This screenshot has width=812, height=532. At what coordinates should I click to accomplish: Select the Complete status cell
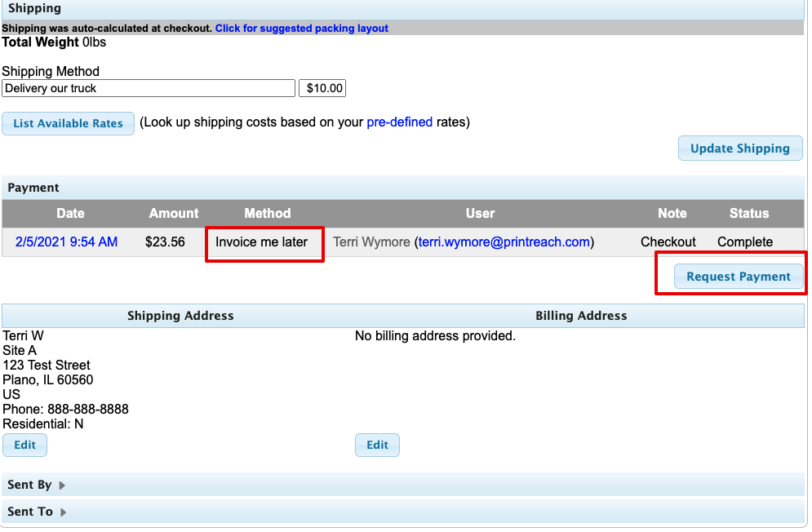tap(745, 242)
